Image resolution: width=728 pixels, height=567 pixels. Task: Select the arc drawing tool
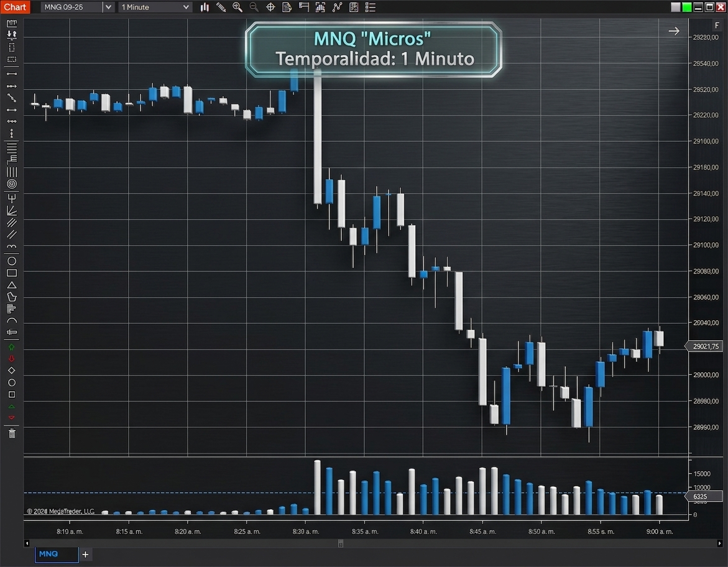pyautogui.click(x=12, y=320)
